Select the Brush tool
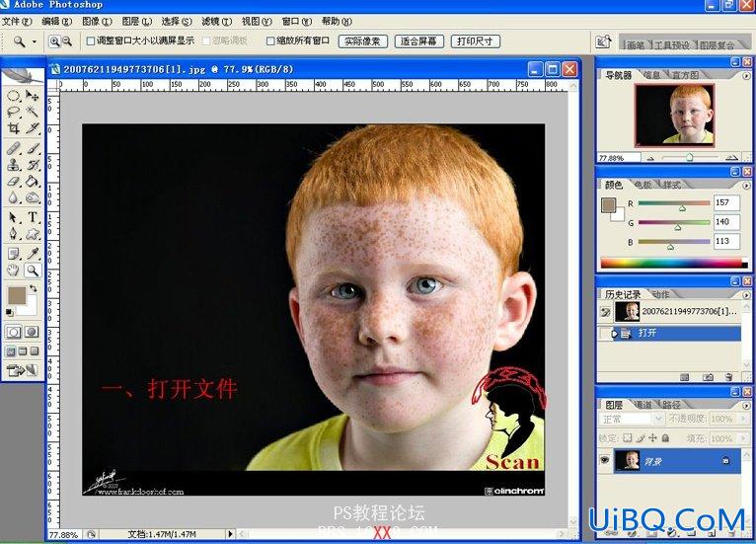Screen dimensions: 756x544 click(x=33, y=148)
